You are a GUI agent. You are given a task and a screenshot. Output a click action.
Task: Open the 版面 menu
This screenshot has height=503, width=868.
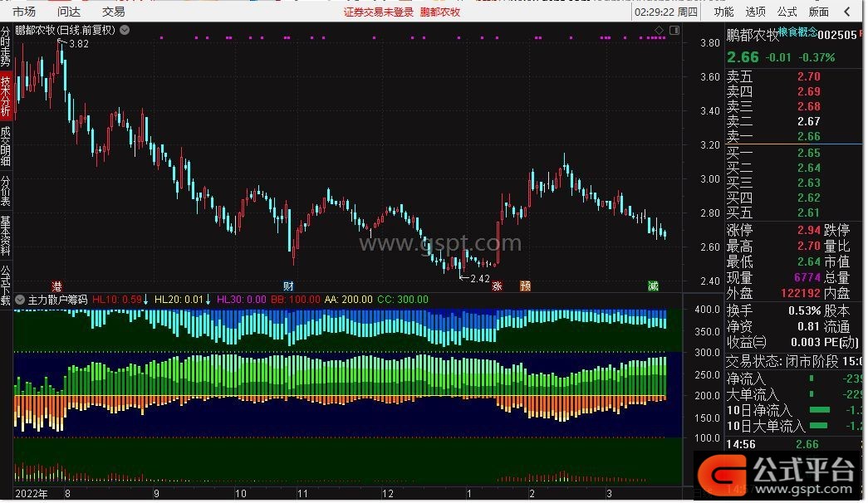coord(819,12)
